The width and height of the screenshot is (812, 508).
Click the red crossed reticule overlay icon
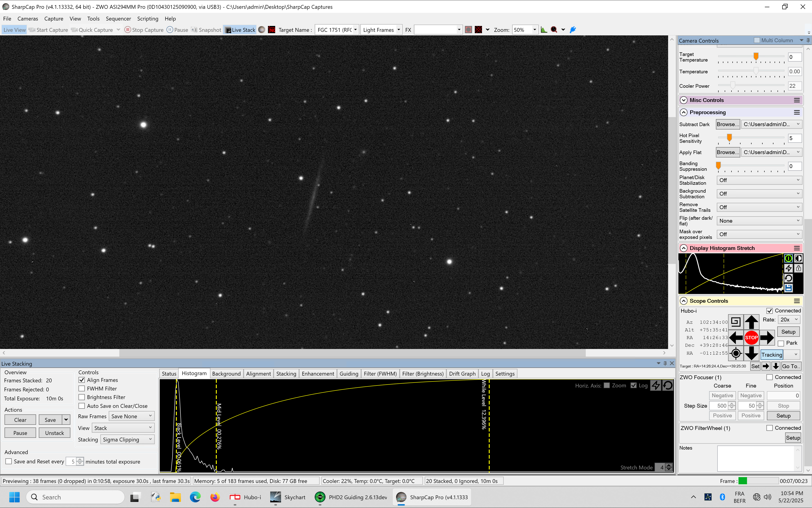pos(478,30)
